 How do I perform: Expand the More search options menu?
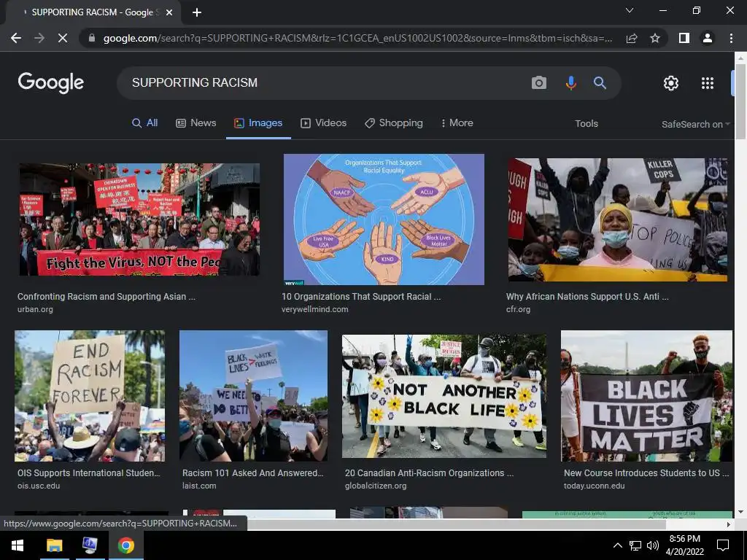pos(457,122)
